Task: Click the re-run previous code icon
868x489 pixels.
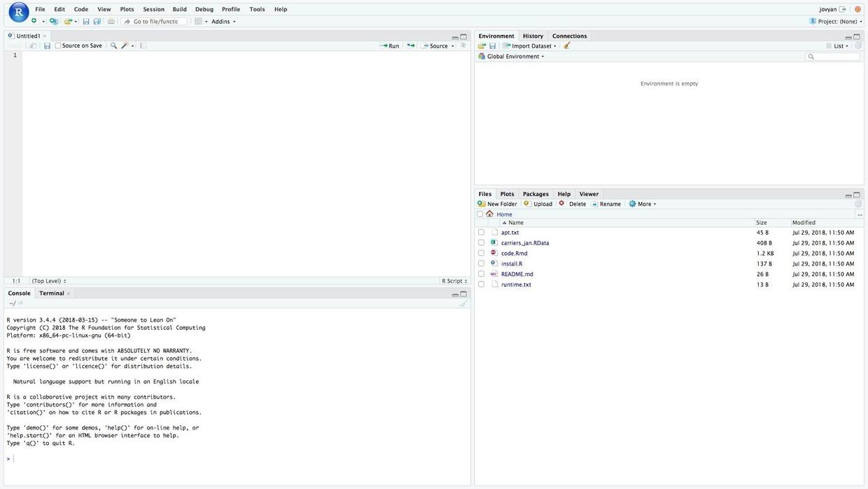Action: [x=411, y=46]
